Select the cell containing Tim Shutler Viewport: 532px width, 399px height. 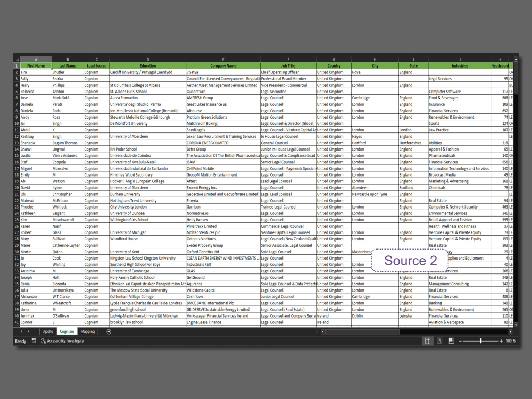[x=36, y=72]
